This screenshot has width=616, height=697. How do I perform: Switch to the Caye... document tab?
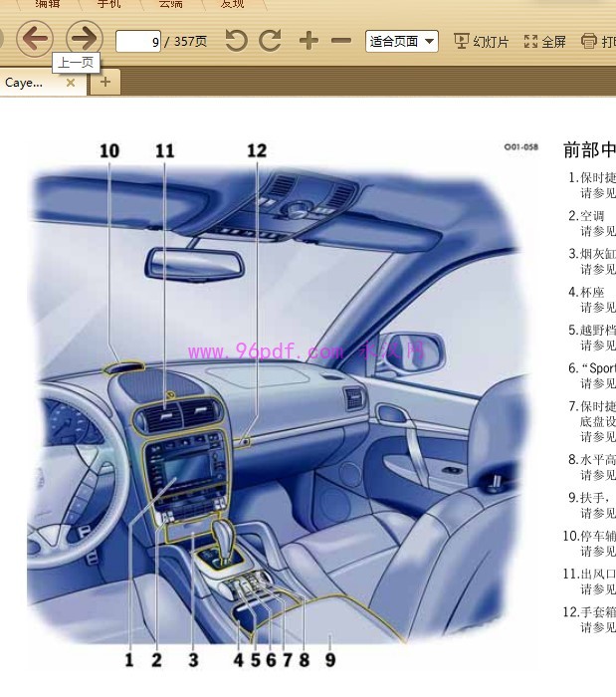coord(25,83)
